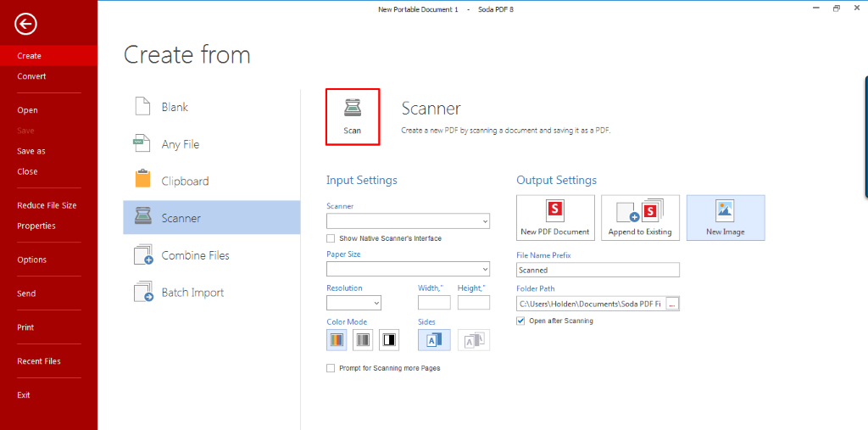The width and height of the screenshot is (868, 430).
Task: Select Append to Existing output
Action: pos(641,218)
